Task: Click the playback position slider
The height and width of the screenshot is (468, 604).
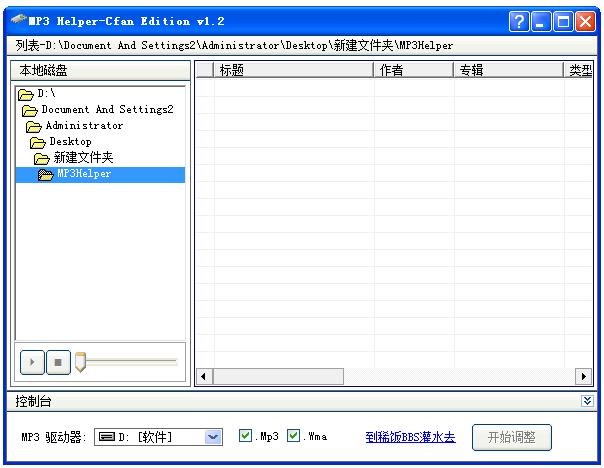Action: (x=130, y=361)
